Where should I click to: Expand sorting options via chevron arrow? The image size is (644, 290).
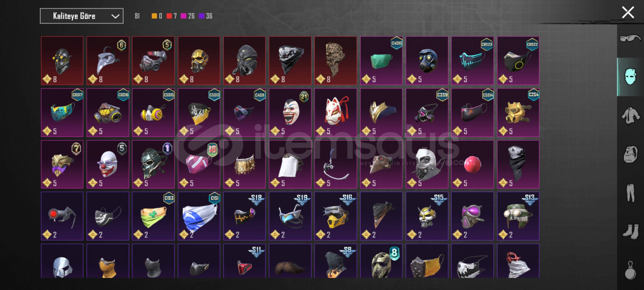[x=115, y=16]
